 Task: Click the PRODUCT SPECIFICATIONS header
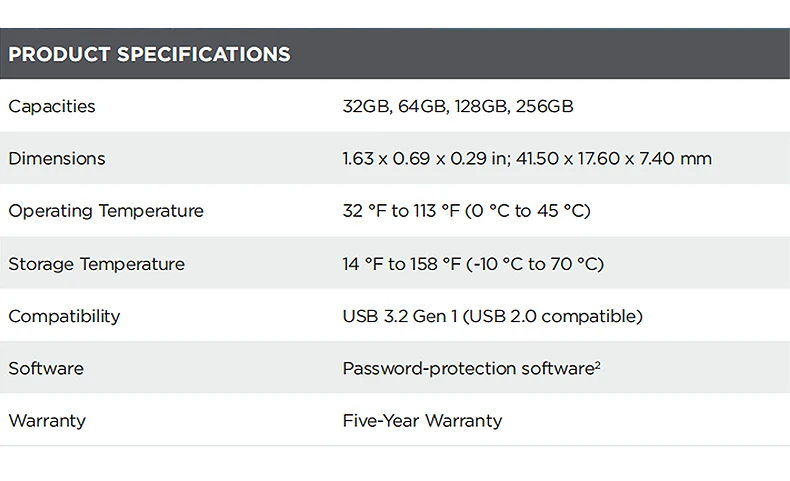point(150,54)
